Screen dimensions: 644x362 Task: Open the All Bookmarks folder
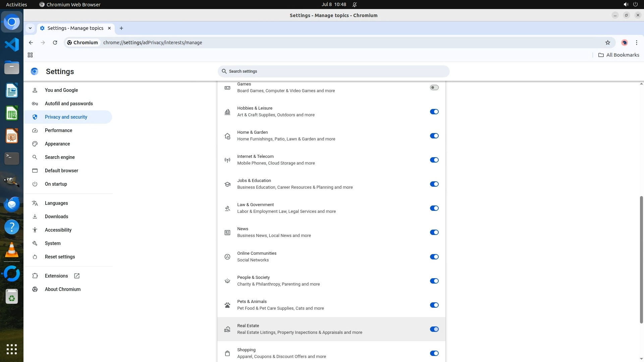(619, 55)
